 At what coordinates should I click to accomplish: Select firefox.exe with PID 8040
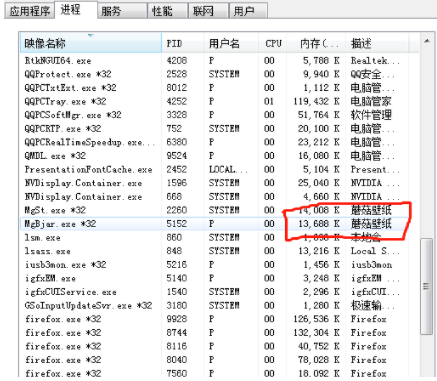point(214,360)
